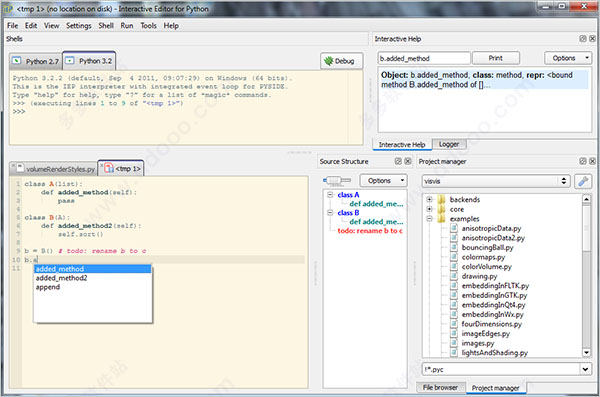Image resolution: width=600 pixels, height=397 pixels.
Task: Select the core folder
Action: (x=457, y=209)
